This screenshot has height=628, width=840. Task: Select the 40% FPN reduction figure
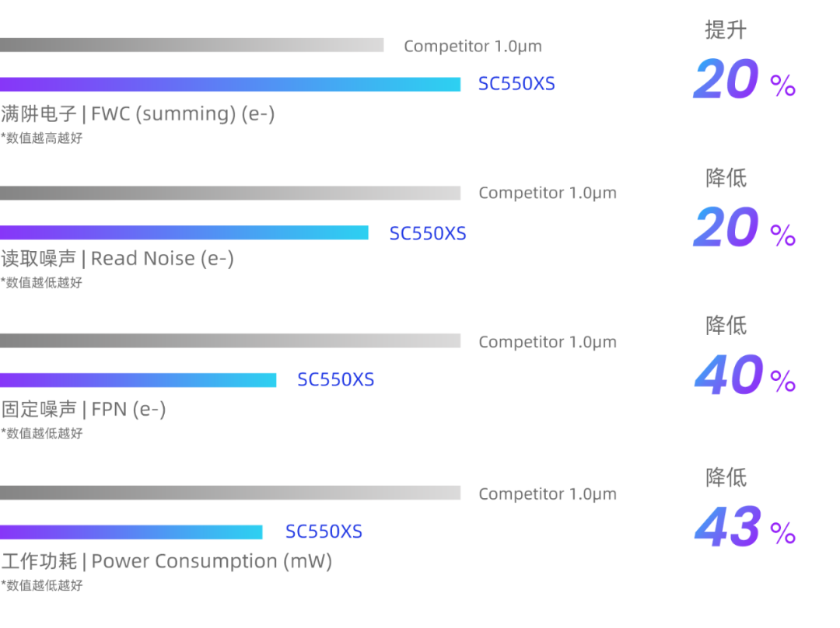click(745, 375)
